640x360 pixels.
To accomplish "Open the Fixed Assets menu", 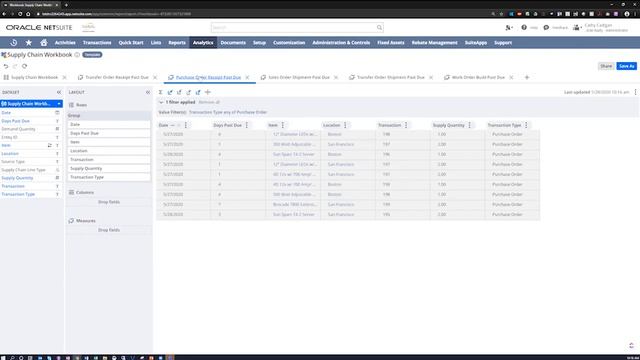I will click(391, 42).
